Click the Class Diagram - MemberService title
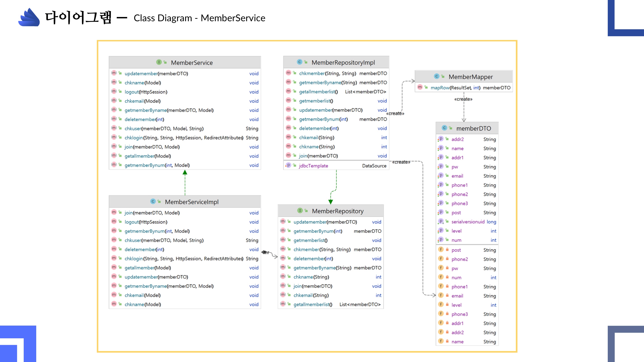The image size is (644, 362). click(199, 18)
